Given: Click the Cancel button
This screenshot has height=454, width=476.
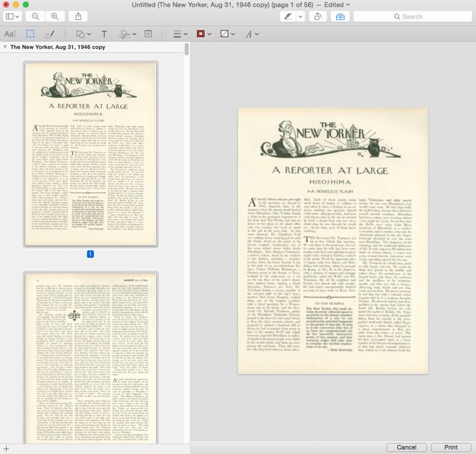Looking at the screenshot, I should (407, 447).
